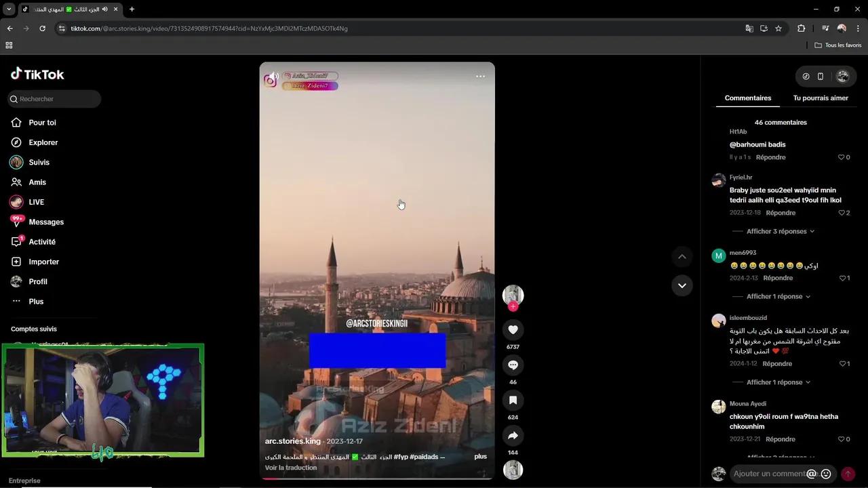Open tab search dropdown arrow

pyautogui.click(x=9, y=9)
